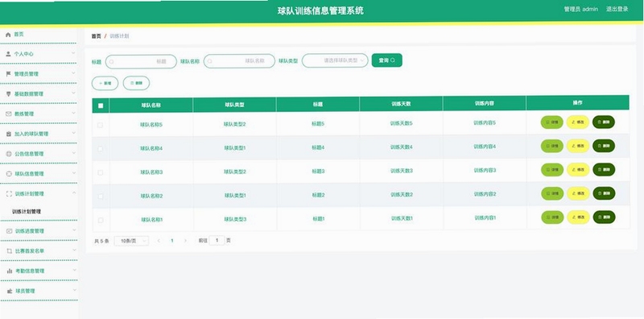Select 训练计划管理 submenu item
The height and width of the screenshot is (319, 644).
[x=27, y=212]
